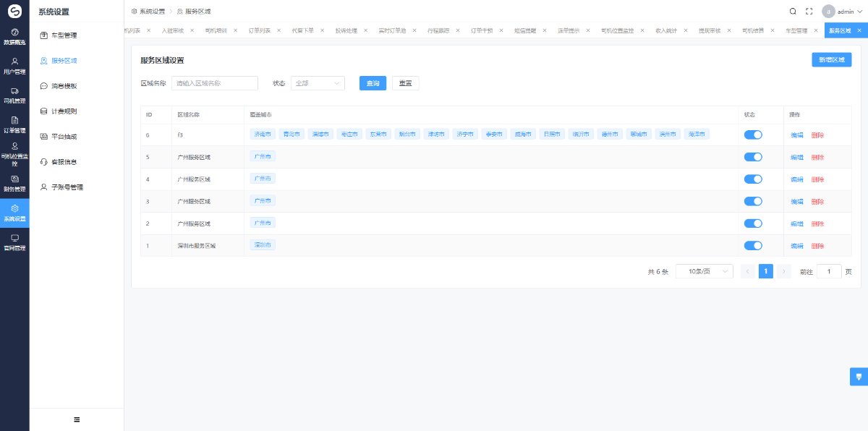Click the 前往 page number input box
The width and height of the screenshot is (868, 431).
point(829,271)
